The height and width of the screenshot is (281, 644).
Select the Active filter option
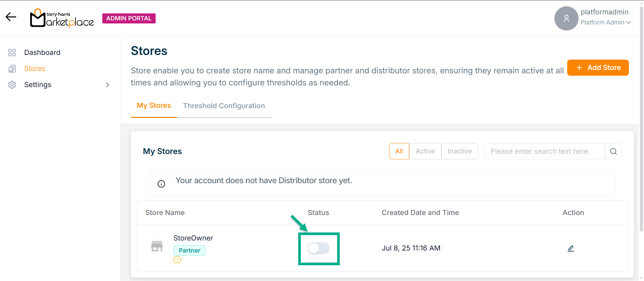(425, 151)
